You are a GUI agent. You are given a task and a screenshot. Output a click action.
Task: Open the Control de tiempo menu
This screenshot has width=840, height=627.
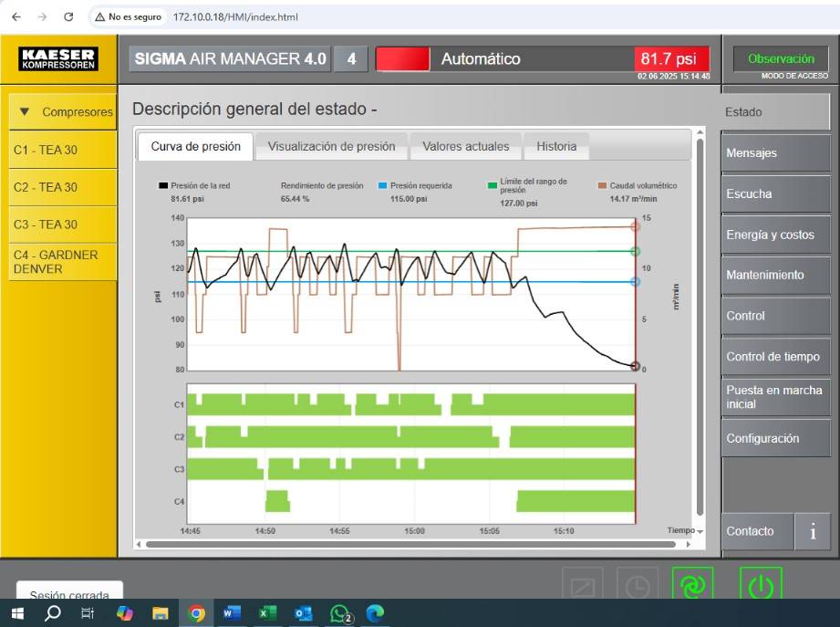coord(776,356)
